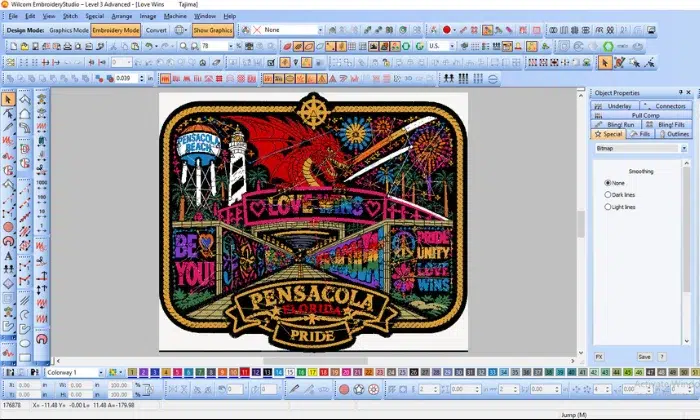The height and width of the screenshot is (420, 700).
Task: Step the 0.039 spinner arrows
Action: (x=142, y=79)
